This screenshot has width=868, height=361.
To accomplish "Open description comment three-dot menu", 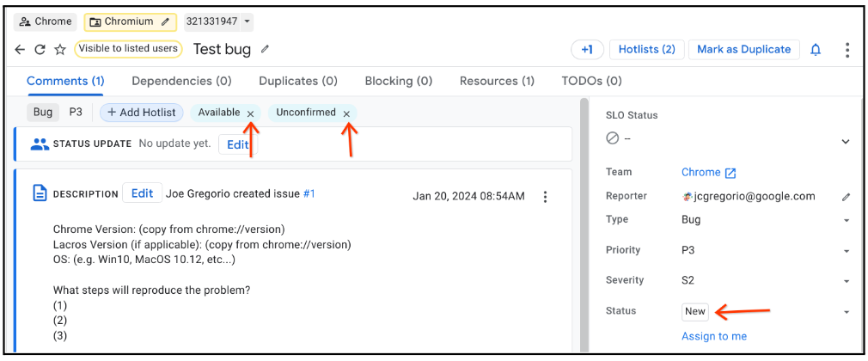I will pos(545,197).
